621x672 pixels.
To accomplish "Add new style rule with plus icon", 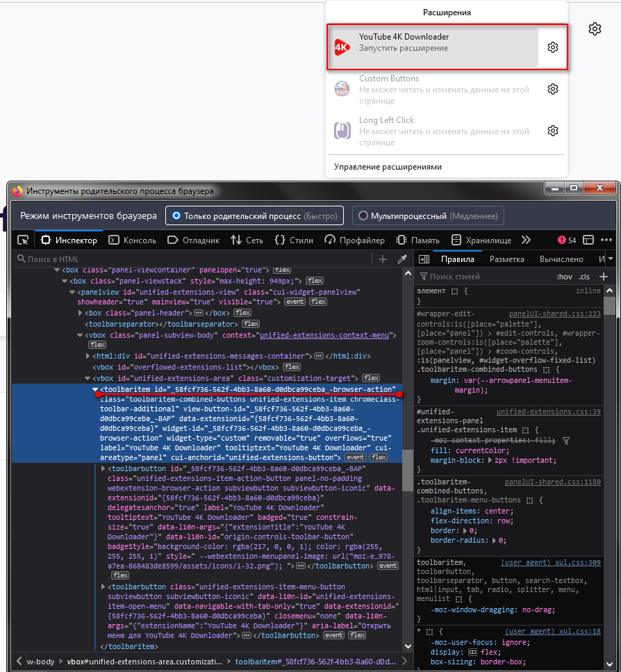I will pyautogui.click(x=604, y=277).
